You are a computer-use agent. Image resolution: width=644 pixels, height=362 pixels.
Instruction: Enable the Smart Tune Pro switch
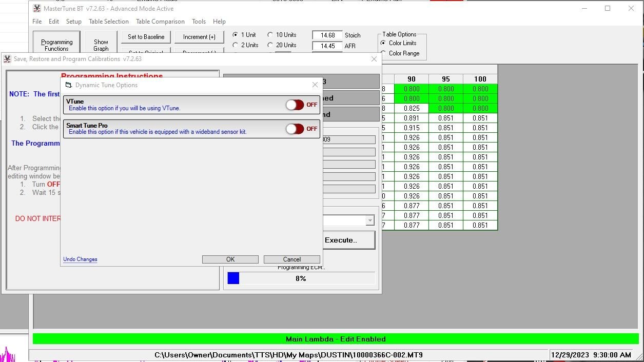point(295,129)
